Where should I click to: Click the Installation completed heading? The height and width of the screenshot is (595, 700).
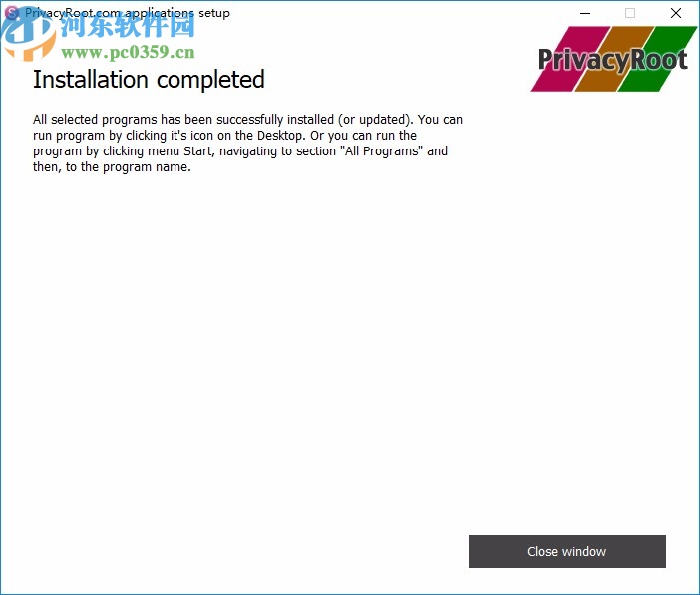pos(149,80)
